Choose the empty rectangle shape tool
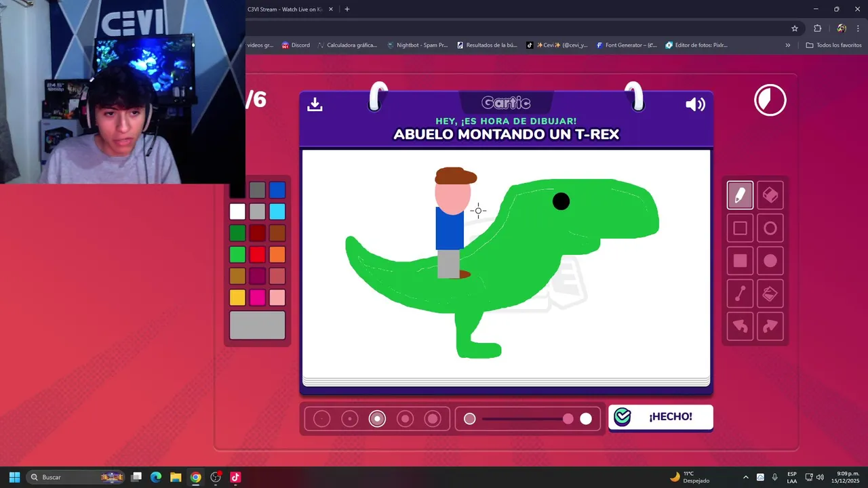 click(x=740, y=228)
